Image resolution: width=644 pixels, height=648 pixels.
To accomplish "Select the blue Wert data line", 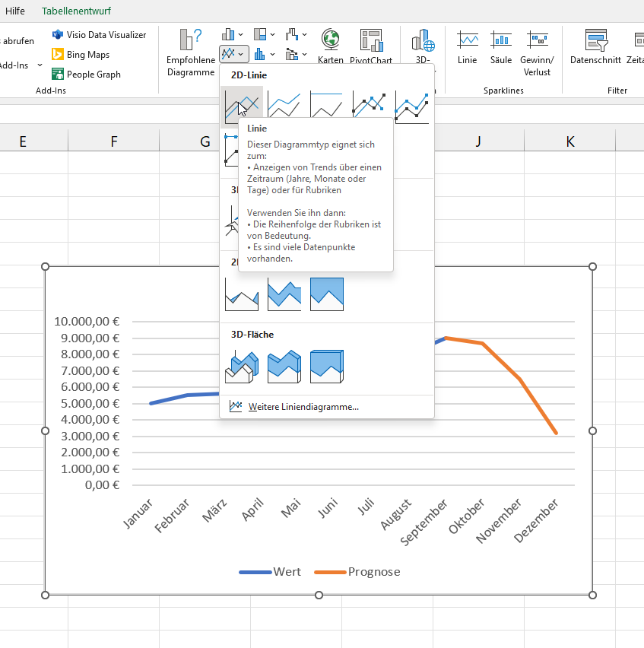I will point(188,395).
